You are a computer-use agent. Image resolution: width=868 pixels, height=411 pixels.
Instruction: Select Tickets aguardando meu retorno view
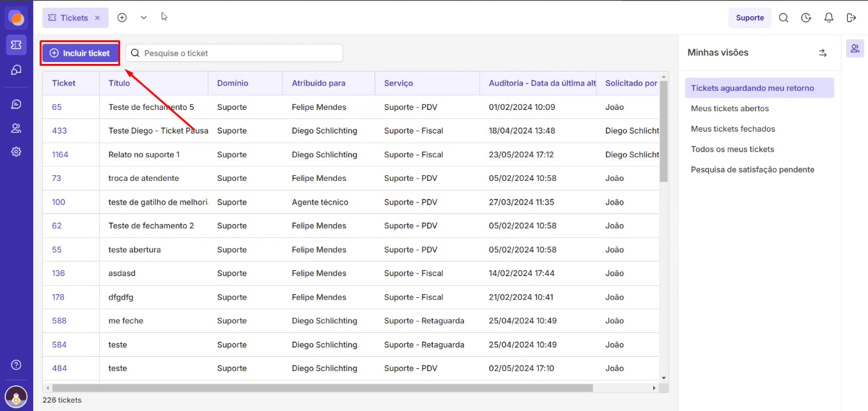(x=759, y=88)
